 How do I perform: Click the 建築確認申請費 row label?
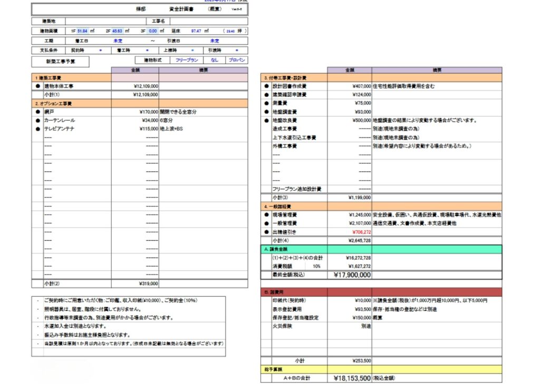(x=290, y=95)
